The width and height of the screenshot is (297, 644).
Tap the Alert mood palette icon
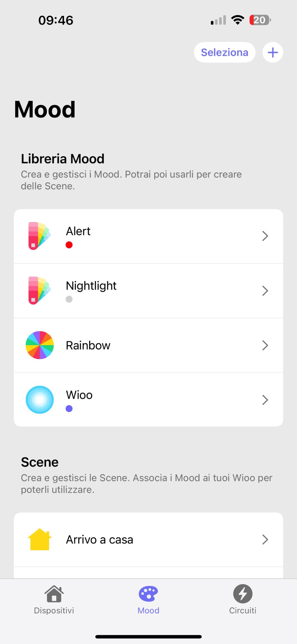[39, 236]
